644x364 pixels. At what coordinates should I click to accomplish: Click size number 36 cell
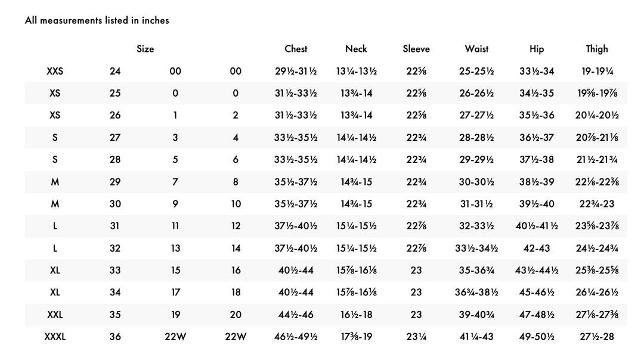[x=115, y=337]
